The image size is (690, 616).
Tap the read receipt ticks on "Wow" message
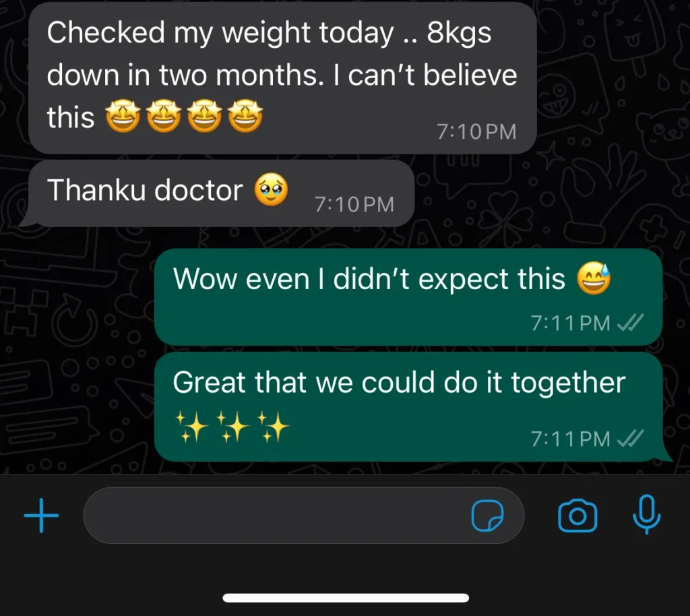point(630,323)
